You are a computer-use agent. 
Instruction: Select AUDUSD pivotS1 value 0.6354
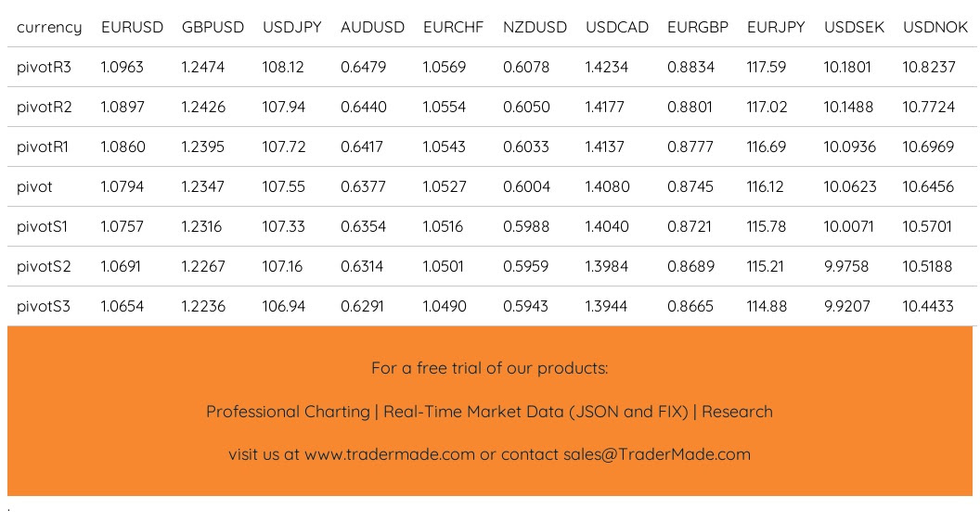coord(364,226)
